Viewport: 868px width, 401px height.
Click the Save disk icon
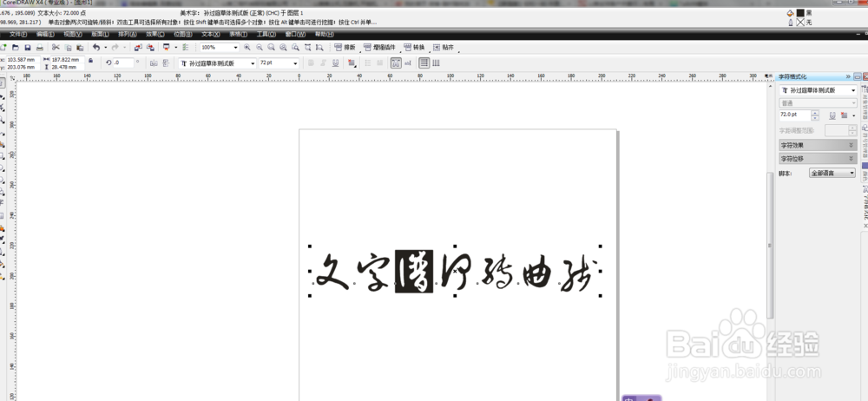click(27, 48)
